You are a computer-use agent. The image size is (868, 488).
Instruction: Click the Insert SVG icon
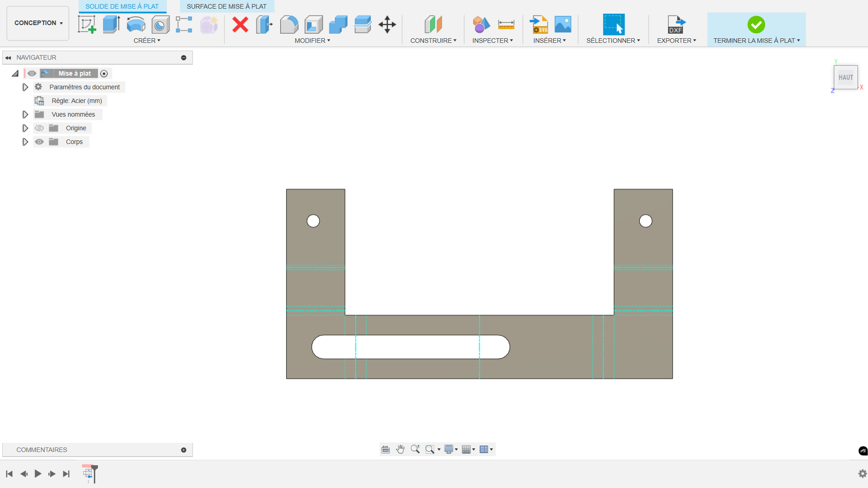coord(539,25)
